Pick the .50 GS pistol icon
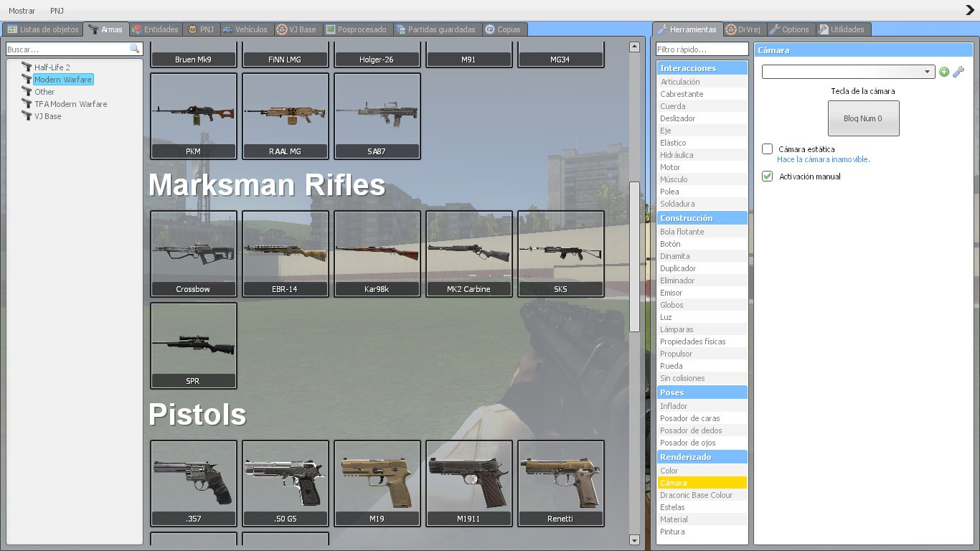Image resolution: width=980 pixels, height=551 pixels. tap(286, 483)
